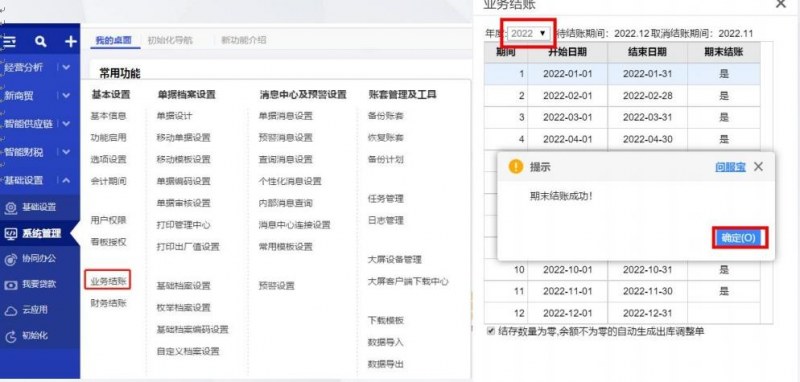Select period row 2022-01-01 in table
The image size is (800, 382).
coord(622,73)
